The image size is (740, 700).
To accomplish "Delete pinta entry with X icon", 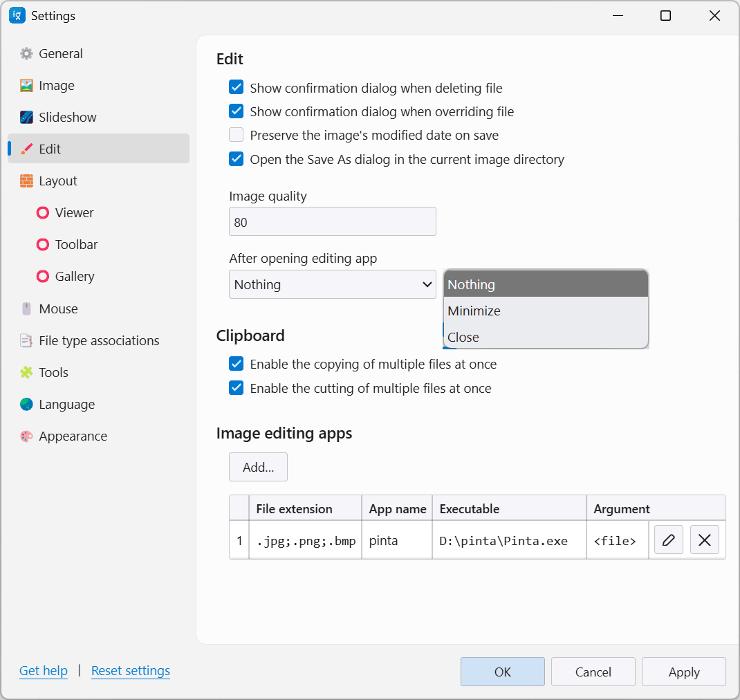I will pyautogui.click(x=704, y=540).
